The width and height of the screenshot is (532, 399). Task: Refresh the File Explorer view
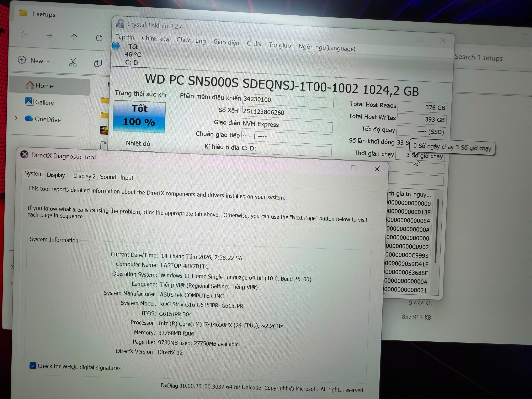click(99, 38)
